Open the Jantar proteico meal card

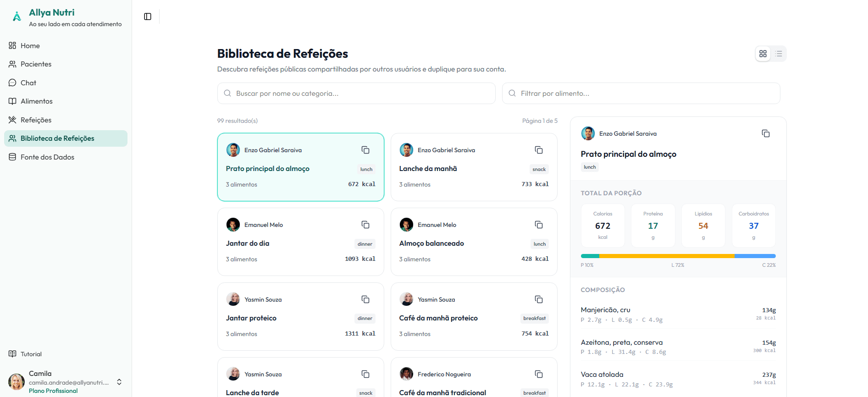click(x=301, y=317)
